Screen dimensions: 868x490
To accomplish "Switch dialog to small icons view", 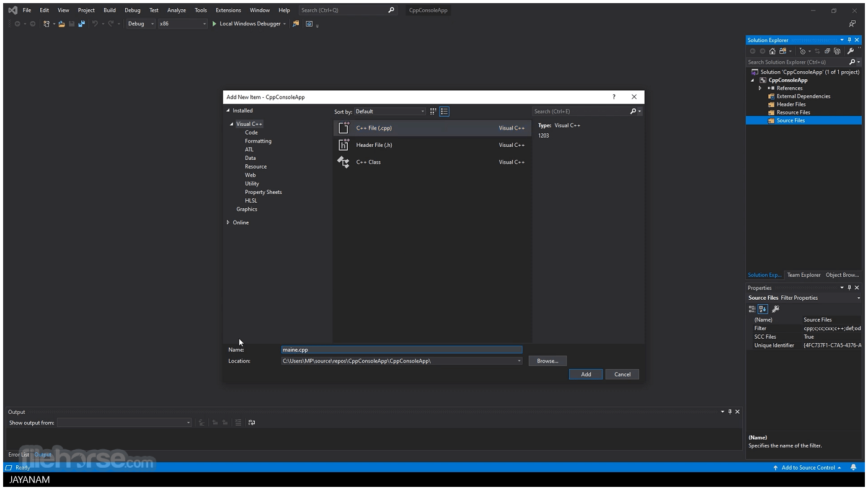I will pyautogui.click(x=433, y=112).
